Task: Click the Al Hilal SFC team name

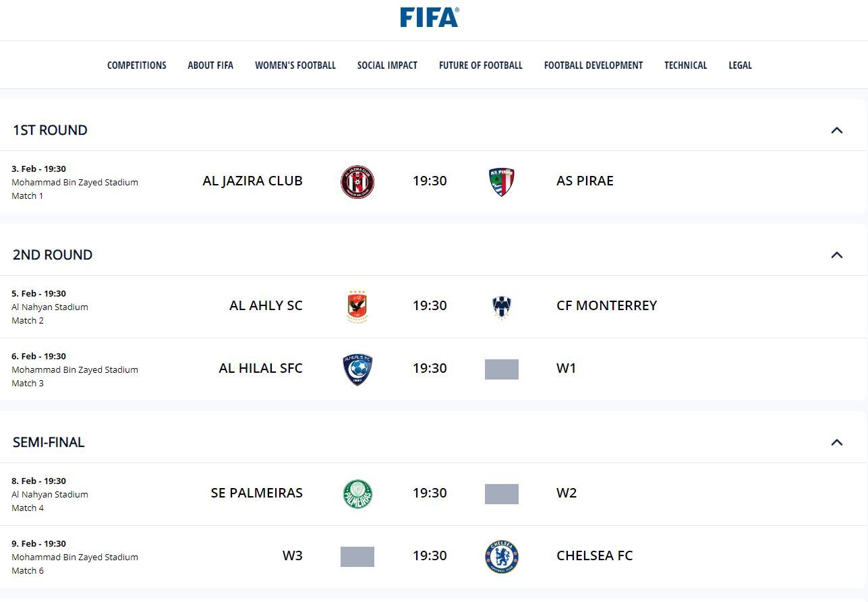Action: coord(261,368)
